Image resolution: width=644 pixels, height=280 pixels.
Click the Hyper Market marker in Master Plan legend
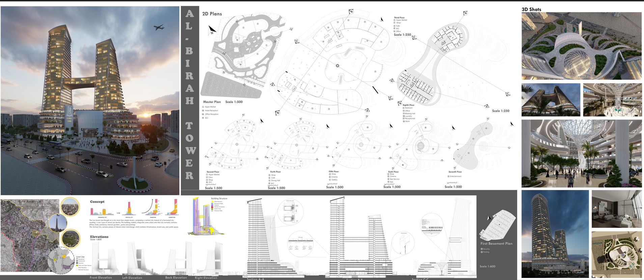[x=203, y=107]
